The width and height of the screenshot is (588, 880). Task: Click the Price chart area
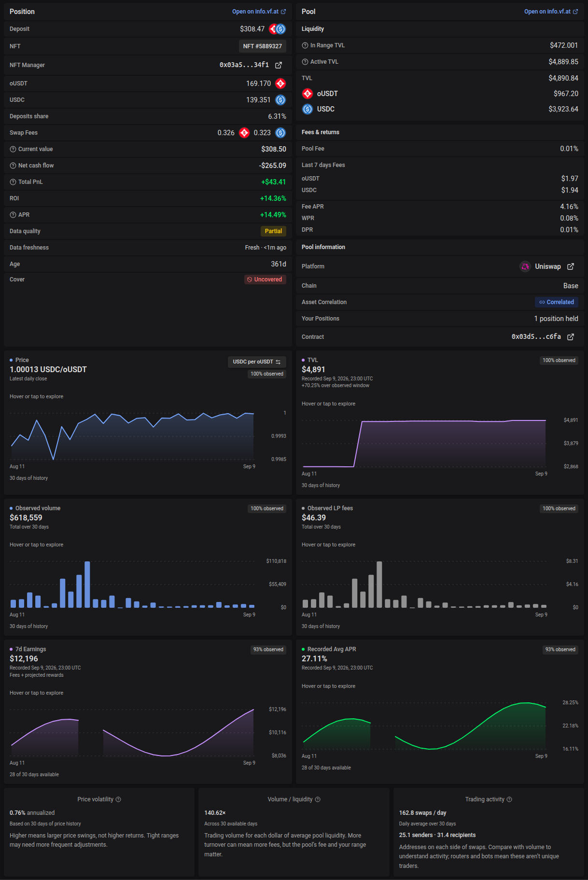click(132, 437)
